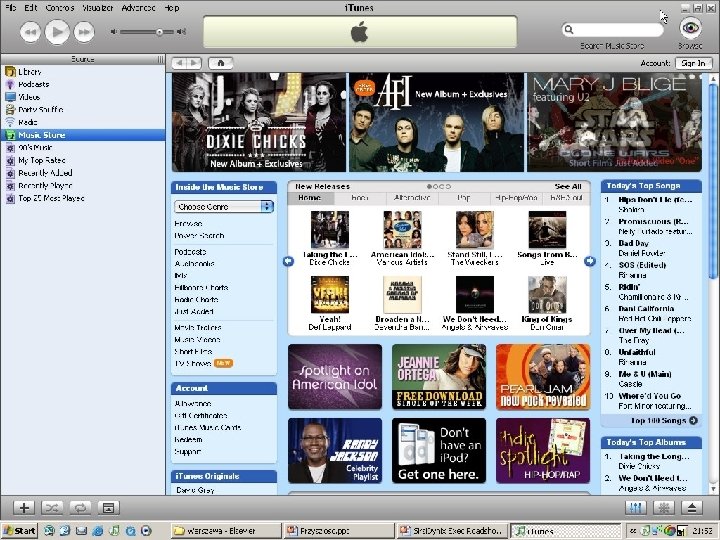Click the left arrow of New Releases

point(288,261)
